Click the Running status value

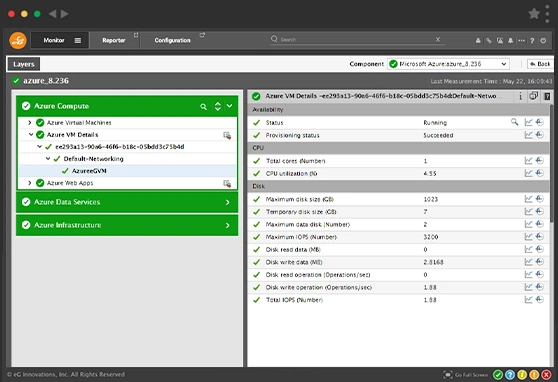[x=435, y=123]
